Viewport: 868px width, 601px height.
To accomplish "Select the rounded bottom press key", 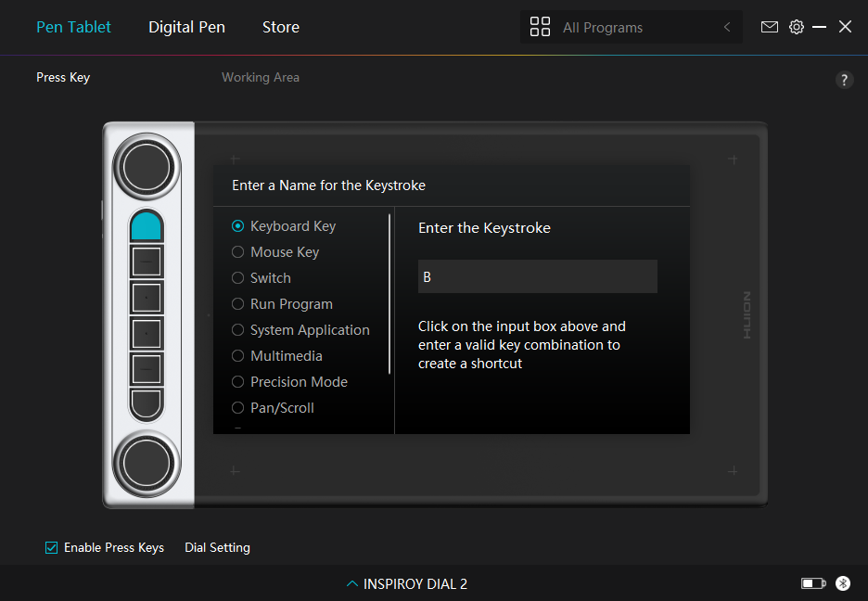I will click(147, 403).
